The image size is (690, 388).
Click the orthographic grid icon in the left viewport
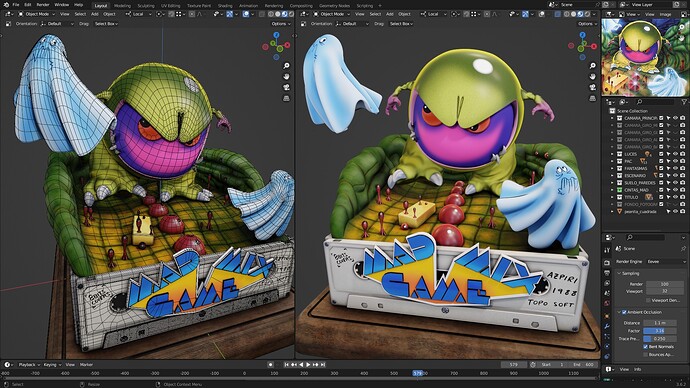click(x=286, y=98)
